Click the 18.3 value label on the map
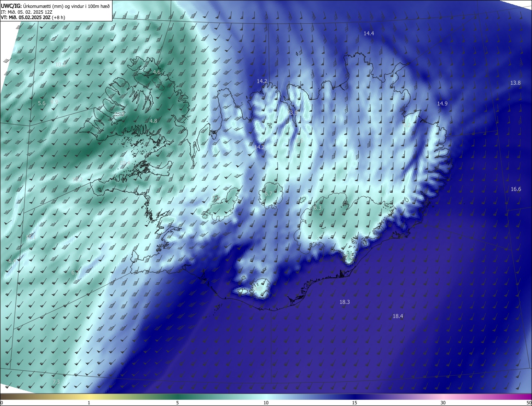532x406 pixels. point(345,302)
